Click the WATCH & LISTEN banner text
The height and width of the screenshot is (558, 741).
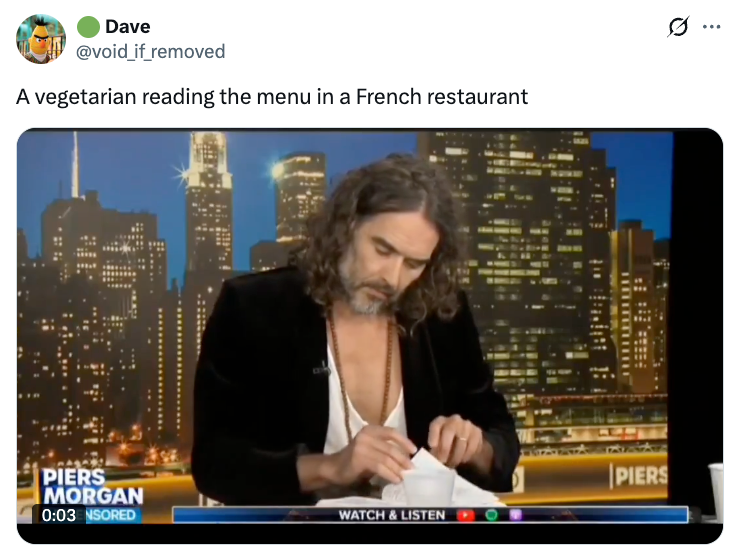click(x=392, y=515)
